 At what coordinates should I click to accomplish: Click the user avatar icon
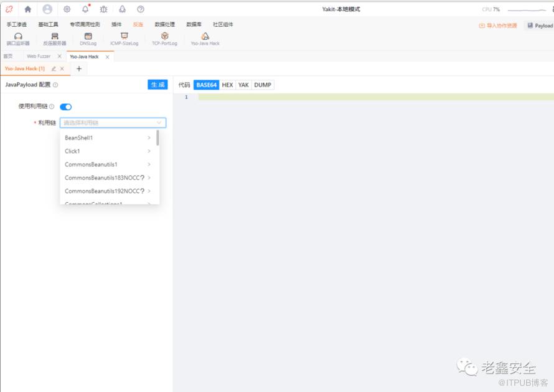pyautogui.click(x=47, y=9)
